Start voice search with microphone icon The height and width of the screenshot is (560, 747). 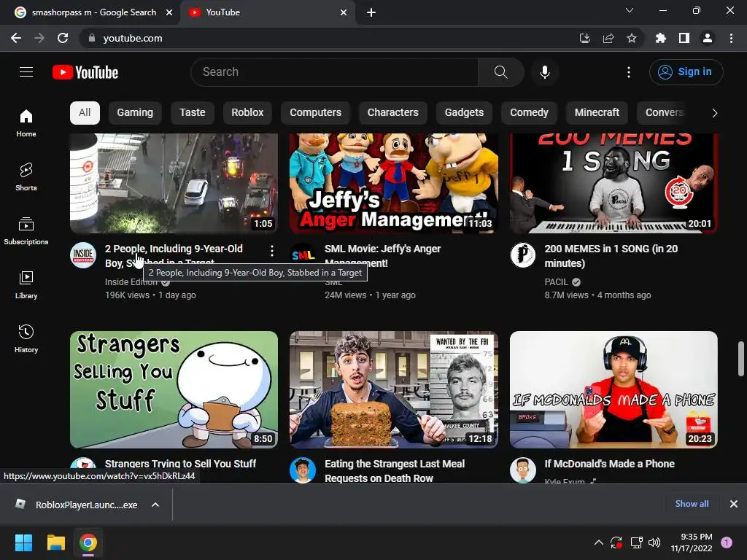544,72
